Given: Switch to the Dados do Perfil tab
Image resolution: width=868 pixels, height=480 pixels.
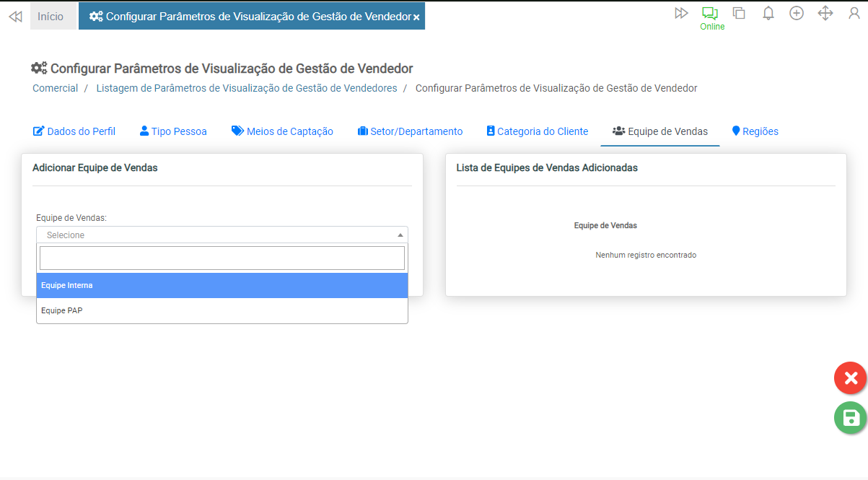Looking at the screenshot, I should [x=74, y=131].
